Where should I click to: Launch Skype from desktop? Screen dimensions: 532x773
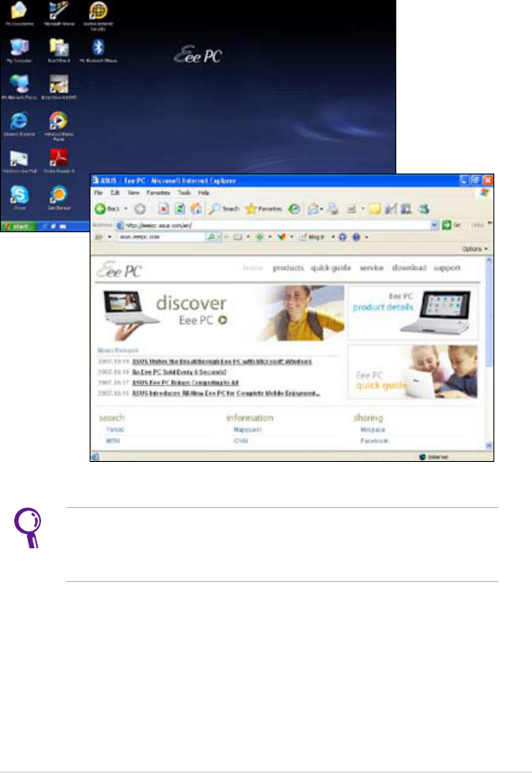click(x=19, y=198)
